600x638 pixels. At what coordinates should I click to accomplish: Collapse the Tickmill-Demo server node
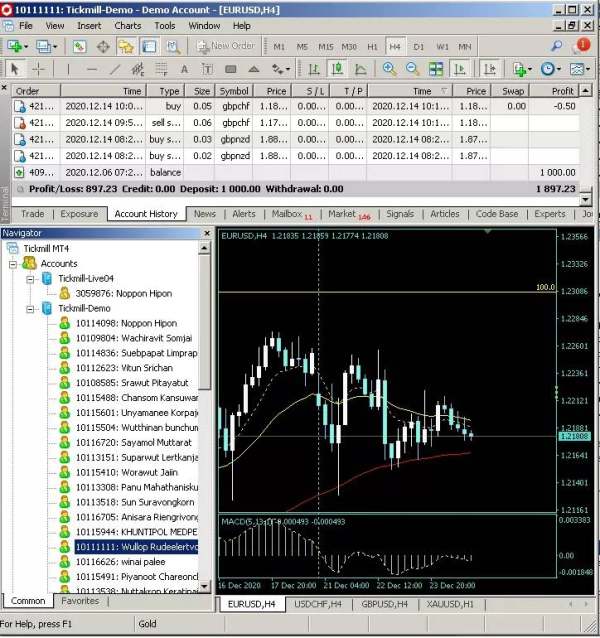coord(30,310)
